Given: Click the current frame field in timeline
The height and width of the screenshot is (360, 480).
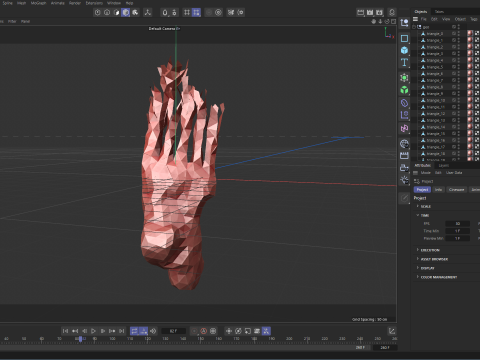Looking at the screenshot, I should point(173,331).
